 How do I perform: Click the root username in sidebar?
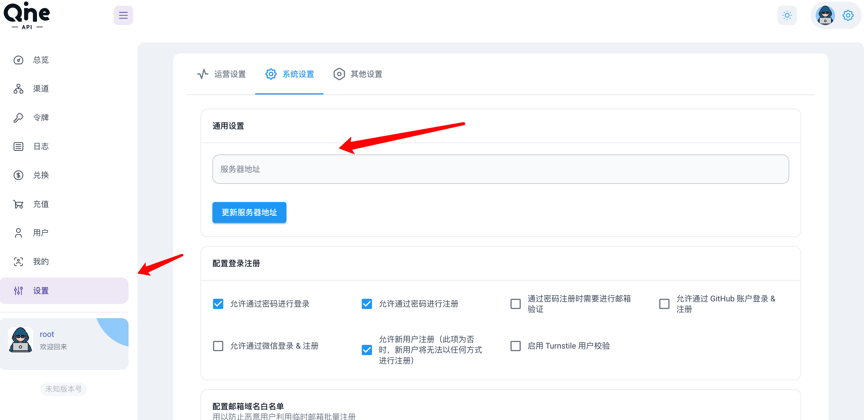point(47,334)
